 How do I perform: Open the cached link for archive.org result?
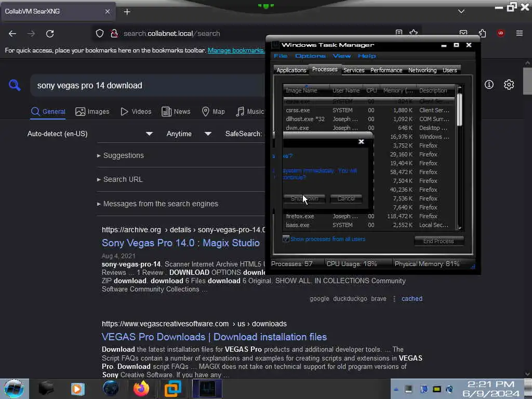[x=412, y=299]
